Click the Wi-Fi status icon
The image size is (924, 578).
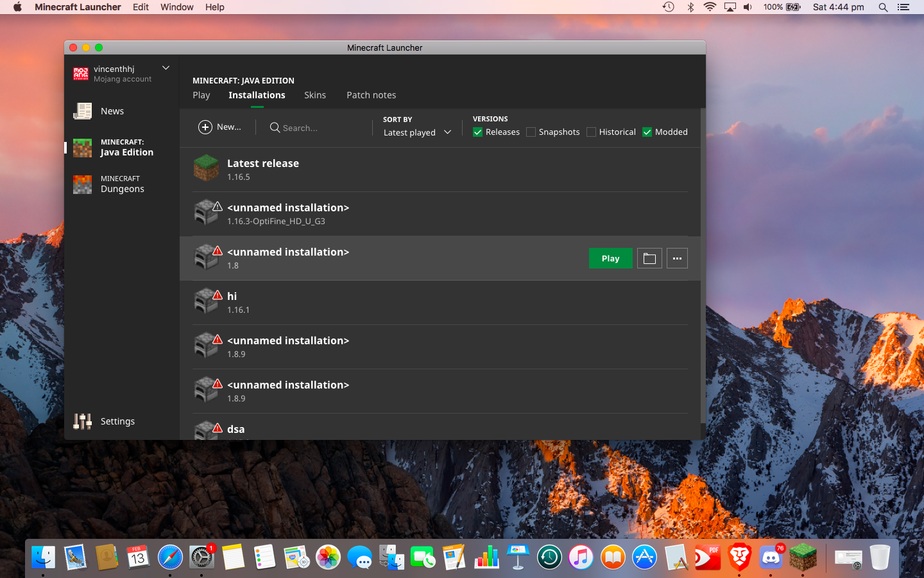(710, 7)
